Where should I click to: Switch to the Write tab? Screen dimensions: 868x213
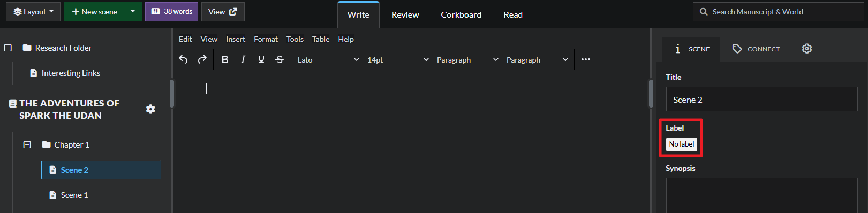click(358, 15)
